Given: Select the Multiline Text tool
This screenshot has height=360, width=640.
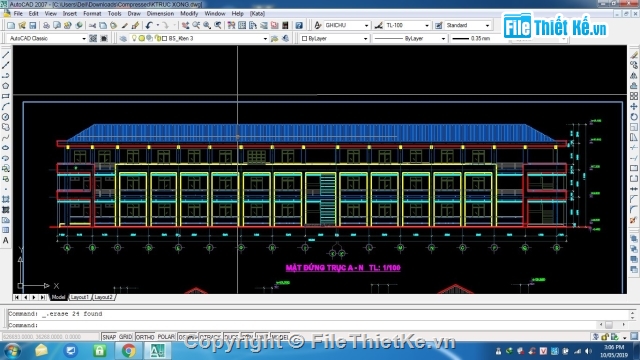Looking at the screenshot, I should coord(6,241).
